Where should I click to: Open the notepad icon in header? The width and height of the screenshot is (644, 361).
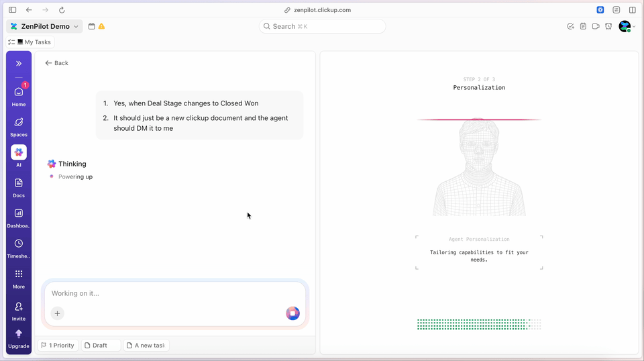click(583, 26)
